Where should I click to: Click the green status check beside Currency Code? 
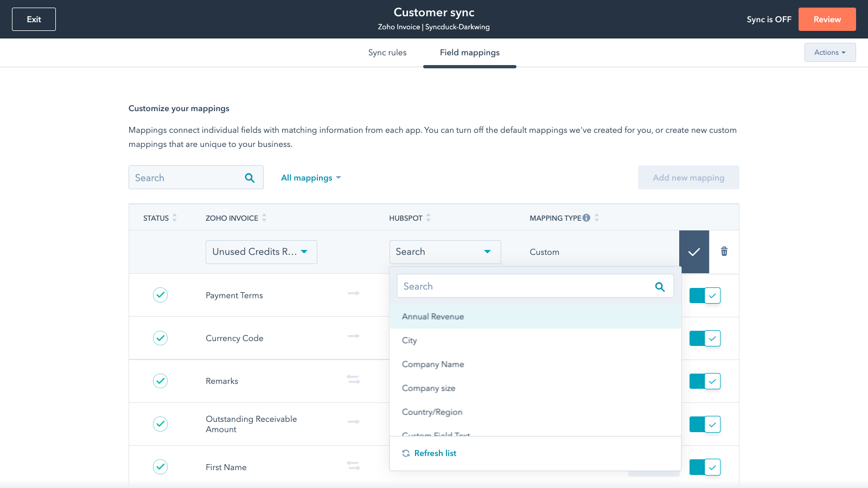tap(160, 338)
